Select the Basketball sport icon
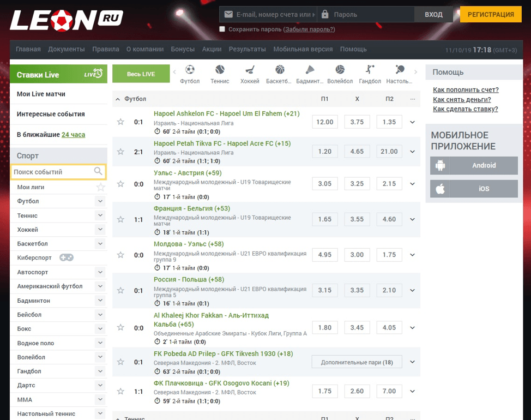 tap(280, 70)
